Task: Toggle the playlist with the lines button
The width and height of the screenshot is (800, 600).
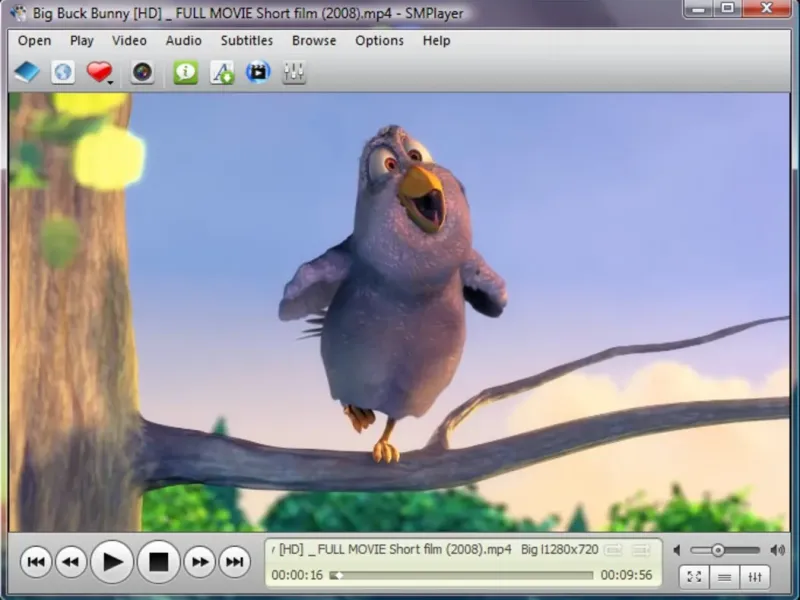Action: 724,577
